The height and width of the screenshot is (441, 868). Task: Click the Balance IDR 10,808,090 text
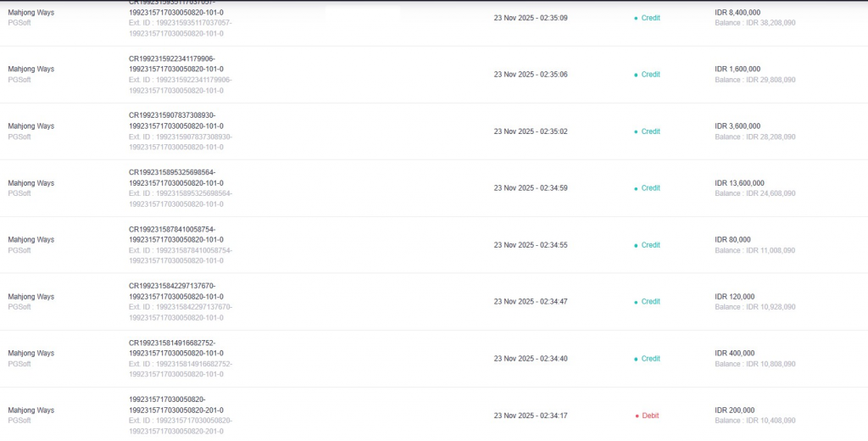pyautogui.click(x=755, y=364)
